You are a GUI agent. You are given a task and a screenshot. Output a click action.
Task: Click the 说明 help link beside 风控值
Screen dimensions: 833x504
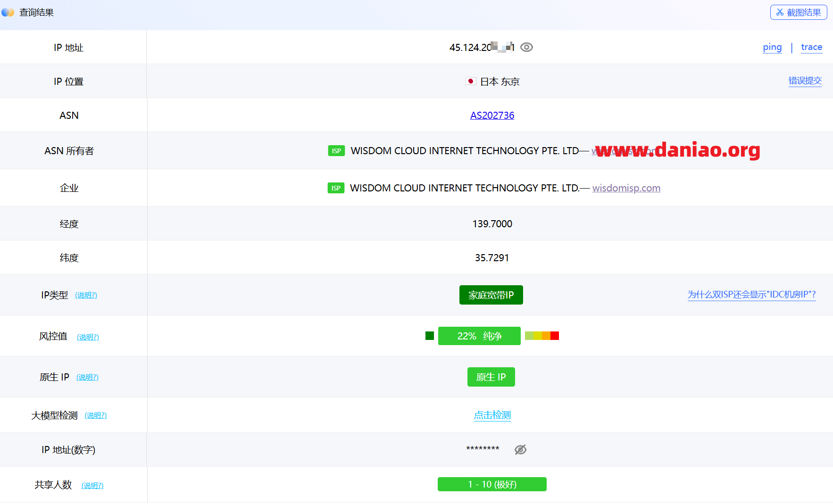[x=88, y=337]
